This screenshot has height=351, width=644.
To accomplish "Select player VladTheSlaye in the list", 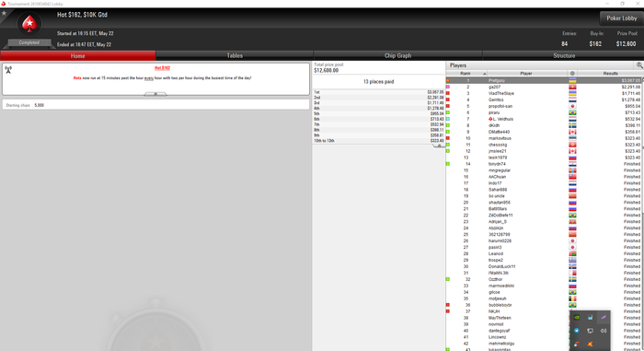I will pos(545,93).
